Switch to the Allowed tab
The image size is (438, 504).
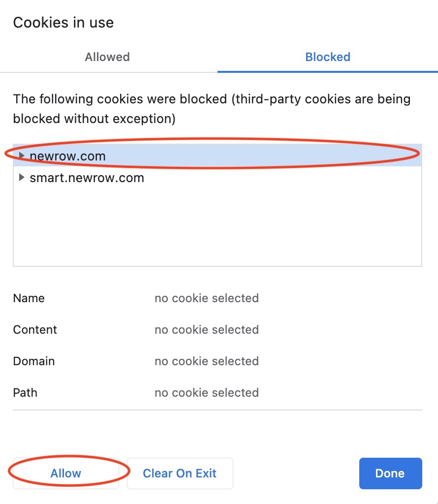click(107, 57)
